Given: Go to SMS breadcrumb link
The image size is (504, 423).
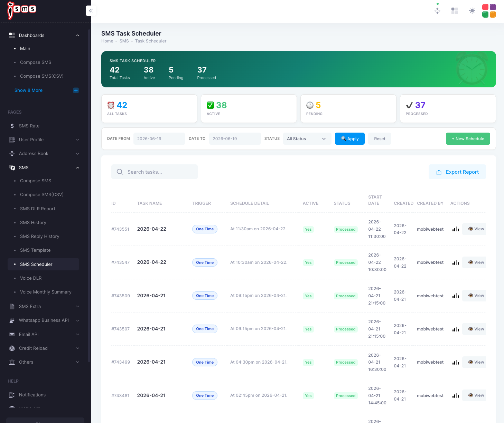Looking at the screenshot, I should [x=124, y=41].
